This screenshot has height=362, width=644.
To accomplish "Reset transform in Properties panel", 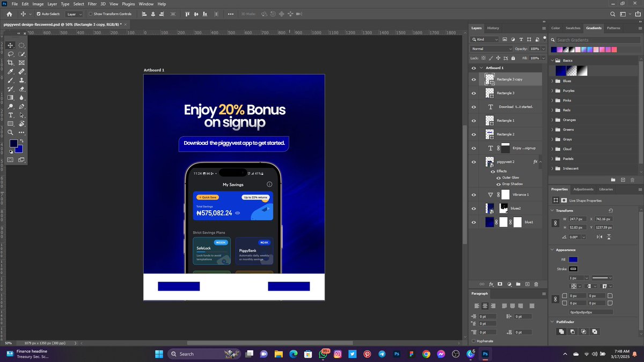I will 611,210.
